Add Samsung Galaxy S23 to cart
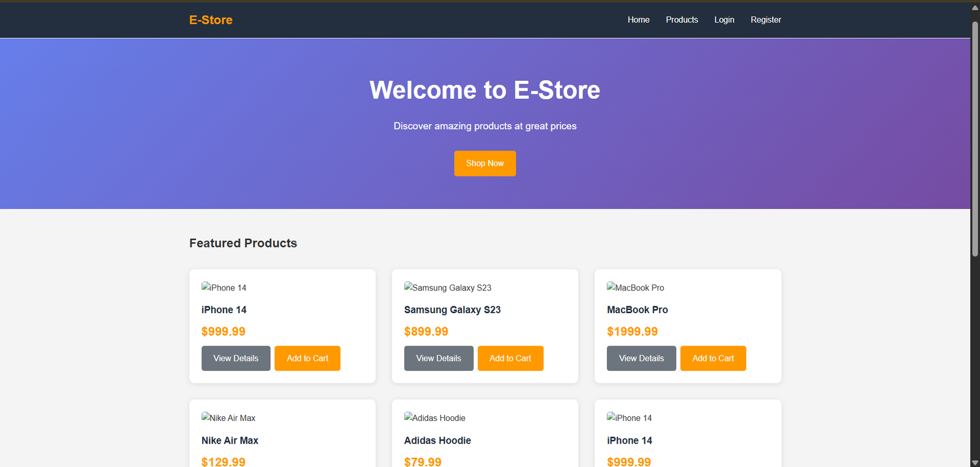Viewport: 980px width, 467px height. coord(510,358)
